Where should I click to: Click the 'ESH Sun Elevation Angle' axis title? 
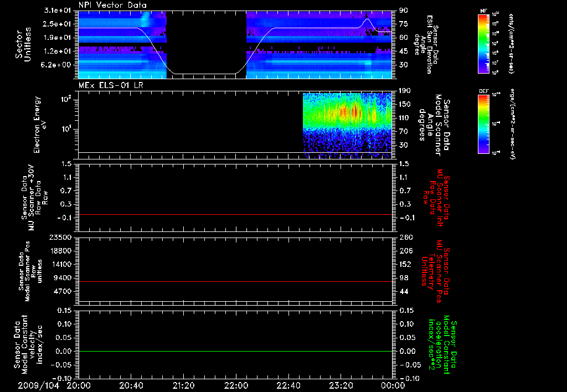427,44
